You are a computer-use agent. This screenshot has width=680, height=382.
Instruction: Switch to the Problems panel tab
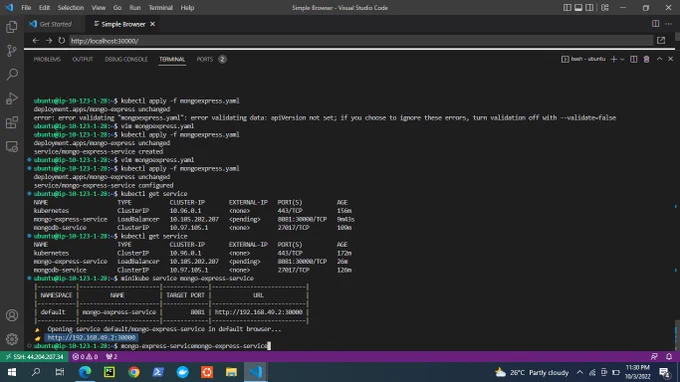coord(47,59)
